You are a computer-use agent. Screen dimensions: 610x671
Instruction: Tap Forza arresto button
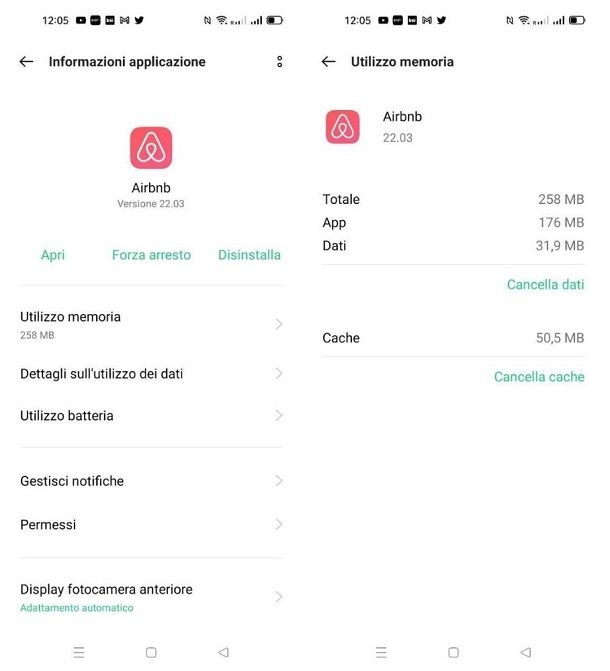(x=151, y=255)
